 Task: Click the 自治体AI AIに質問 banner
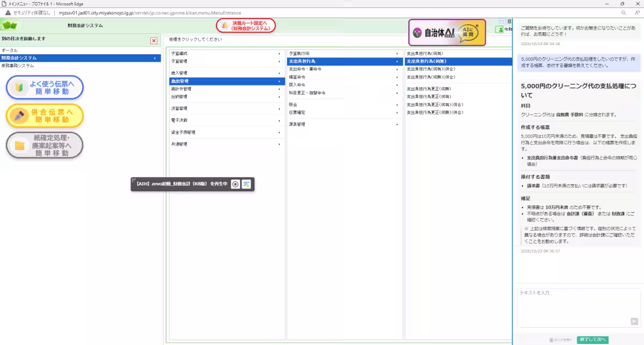click(x=447, y=33)
